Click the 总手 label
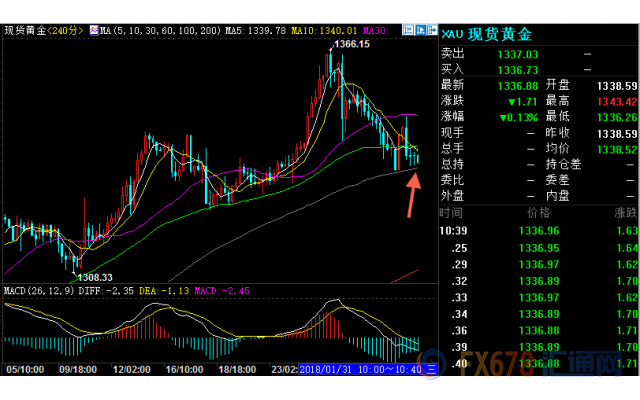Viewport: 640px width, 400px height. 452,149
